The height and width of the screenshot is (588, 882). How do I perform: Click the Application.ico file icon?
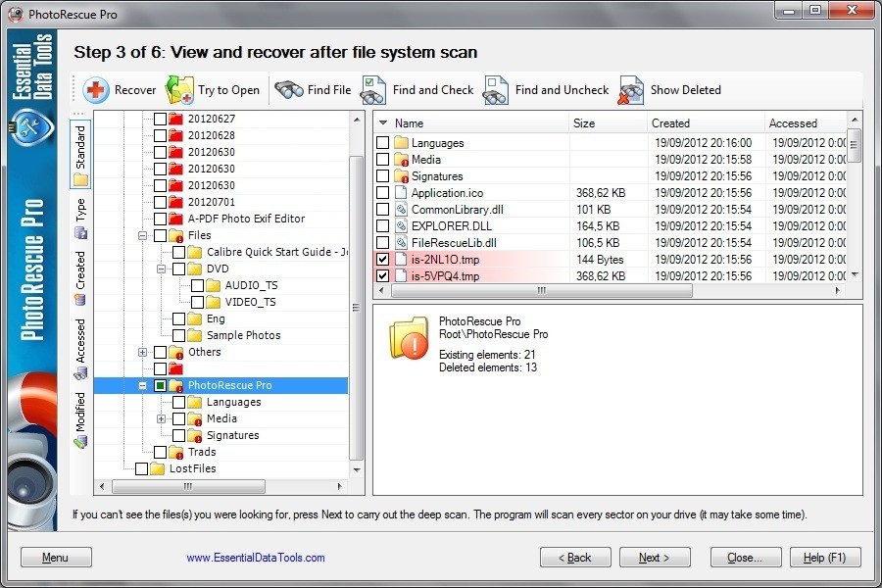(x=401, y=192)
